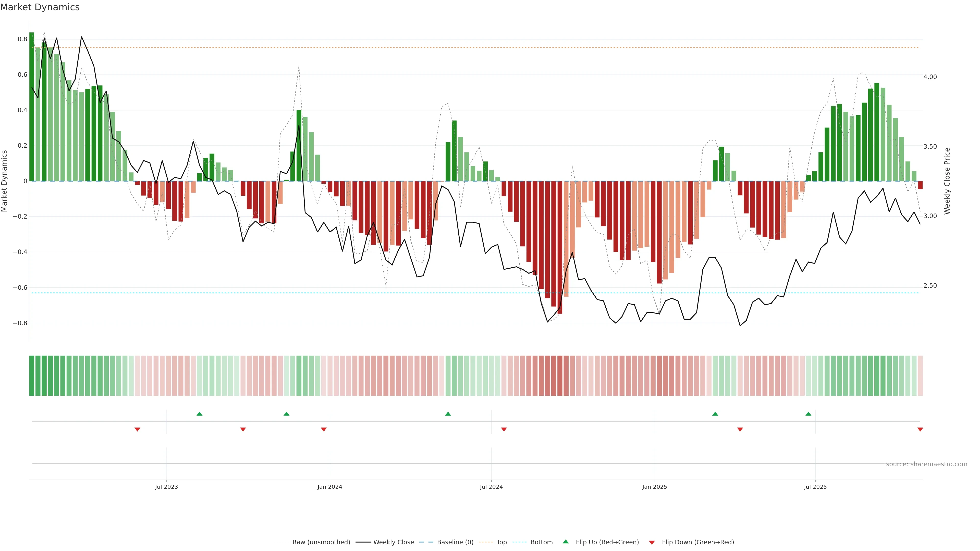Click the first dark green heatmap cell

(32, 375)
